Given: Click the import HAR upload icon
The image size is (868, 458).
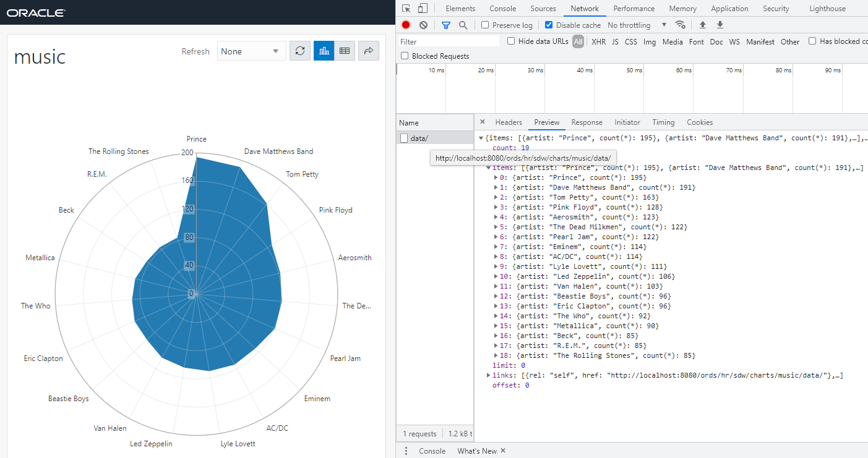Looking at the screenshot, I should point(703,25).
